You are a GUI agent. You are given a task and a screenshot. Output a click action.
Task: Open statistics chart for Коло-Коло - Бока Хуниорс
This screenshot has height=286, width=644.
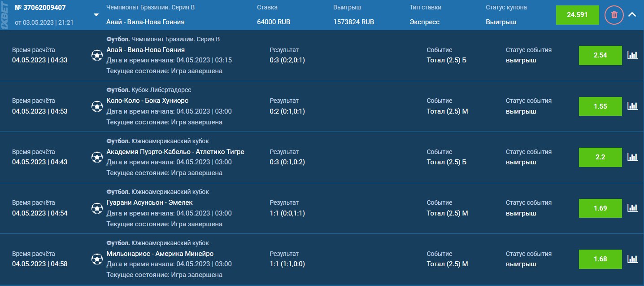coord(632,106)
